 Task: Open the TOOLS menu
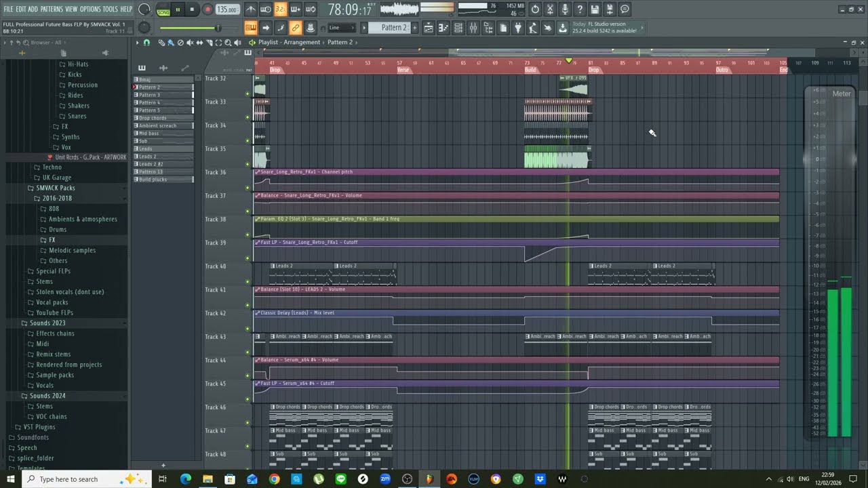tap(110, 9)
